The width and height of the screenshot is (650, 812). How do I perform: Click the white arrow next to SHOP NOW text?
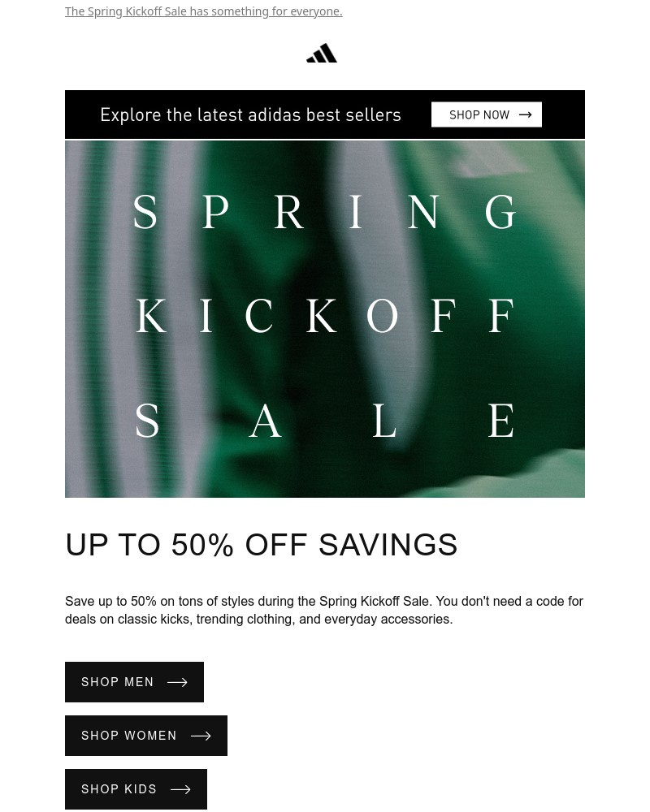click(525, 114)
